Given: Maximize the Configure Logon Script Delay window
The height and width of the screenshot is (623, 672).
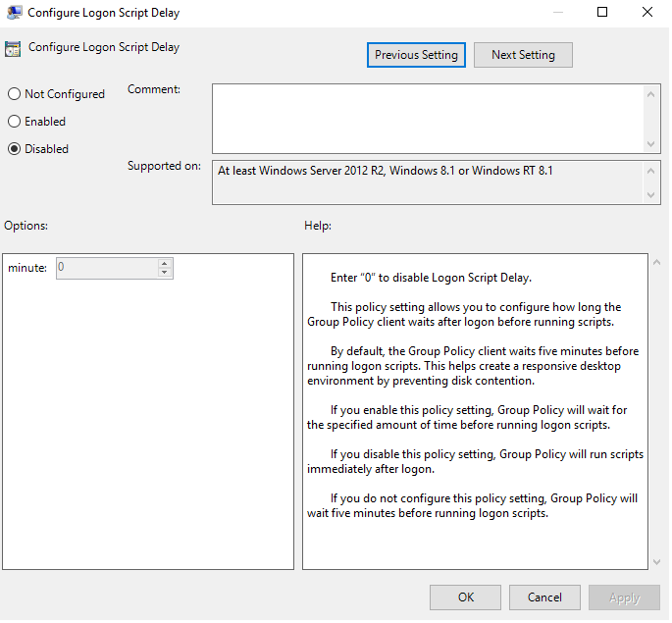Looking at the screenshot, I should coord(602,13).
